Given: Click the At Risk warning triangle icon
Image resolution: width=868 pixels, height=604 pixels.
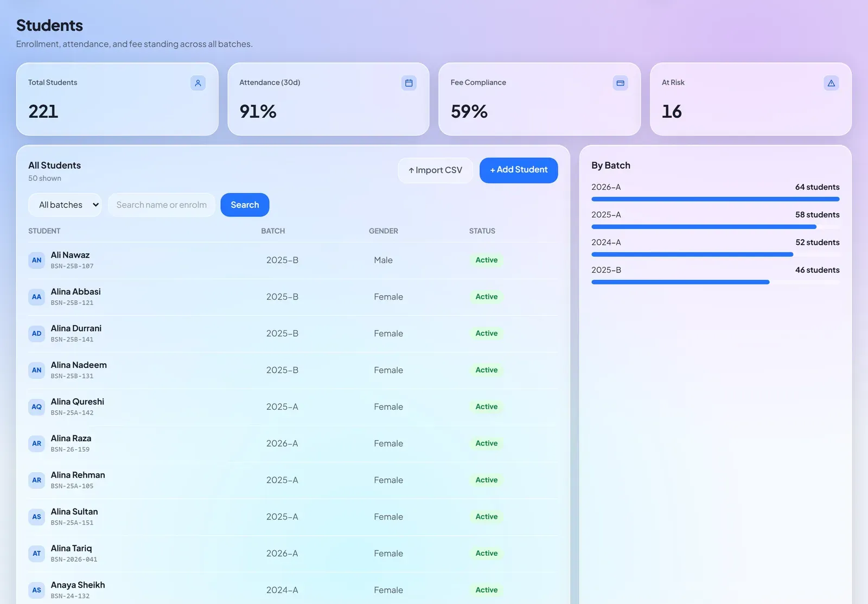Looking at the screenshot, I should click(x=831, y=83).
